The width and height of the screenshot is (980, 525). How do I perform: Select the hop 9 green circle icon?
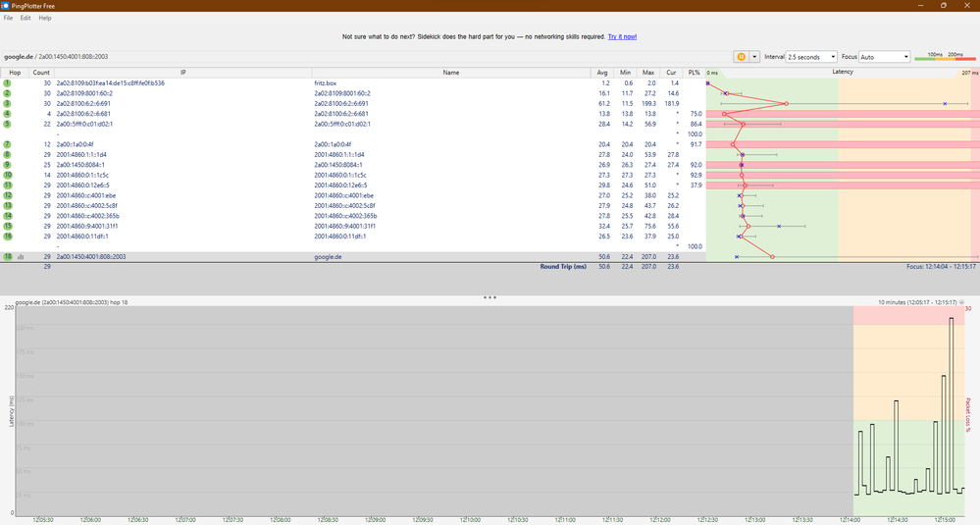pyautogui.click(x=8, y=165)
